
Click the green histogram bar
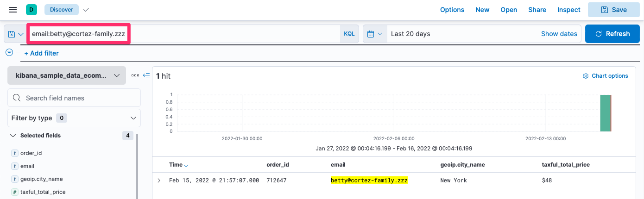605,113
